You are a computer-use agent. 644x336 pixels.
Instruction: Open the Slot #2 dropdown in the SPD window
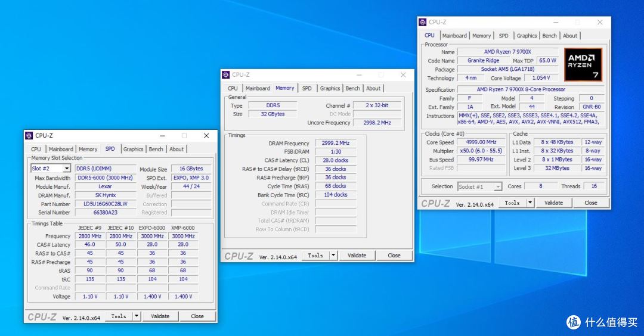(x=67, y=169)
